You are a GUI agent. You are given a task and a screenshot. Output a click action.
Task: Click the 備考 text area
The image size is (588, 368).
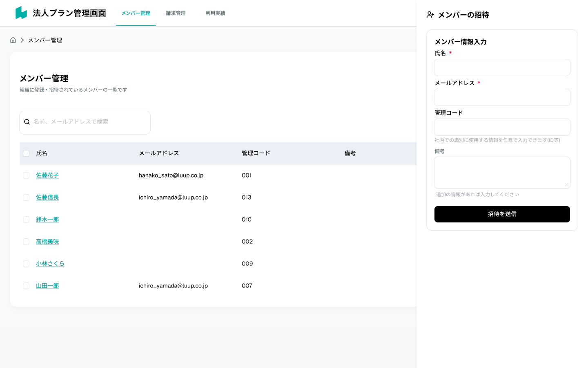[x=502, y=172]
